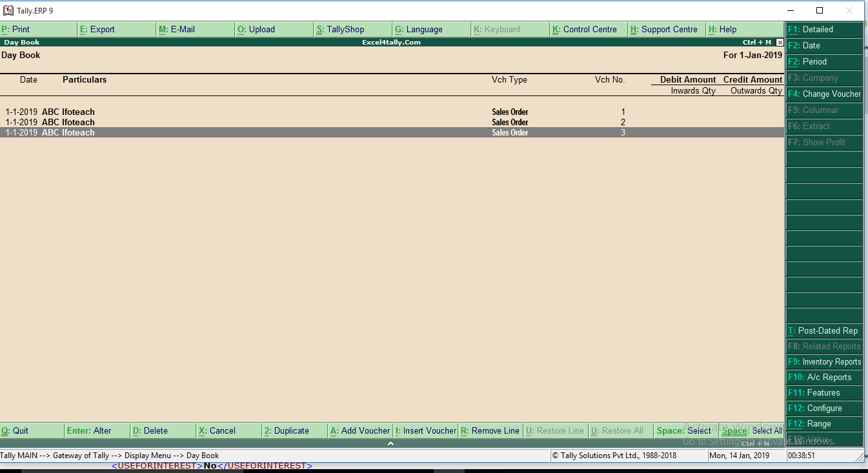Click the clock 00:38:51 in status bar
The height and width of the screenshot is (473, 868).
point(802,456)
